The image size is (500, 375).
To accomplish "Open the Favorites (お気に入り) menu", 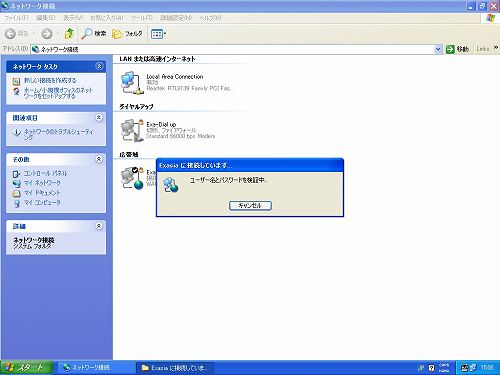I will pos(107,18).
